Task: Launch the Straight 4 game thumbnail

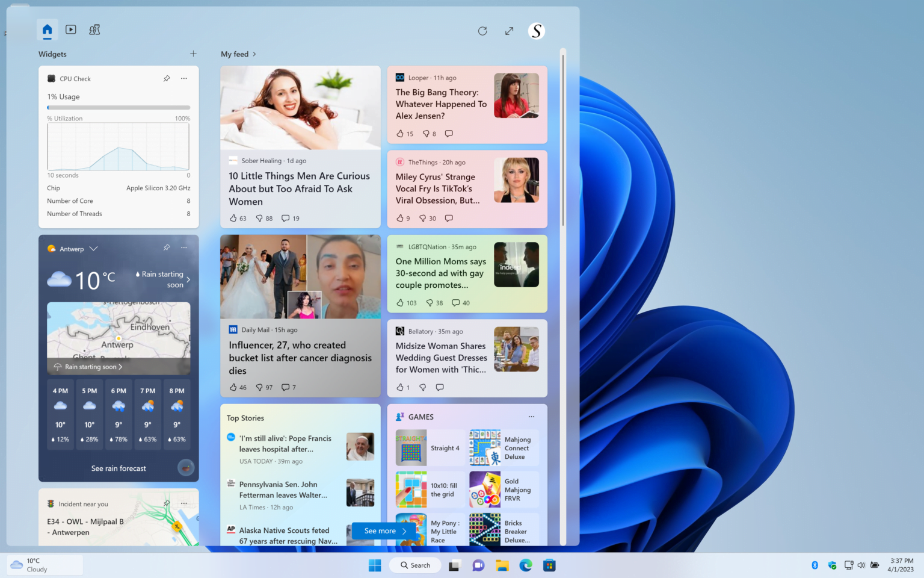Action: [x=411, y=447]
